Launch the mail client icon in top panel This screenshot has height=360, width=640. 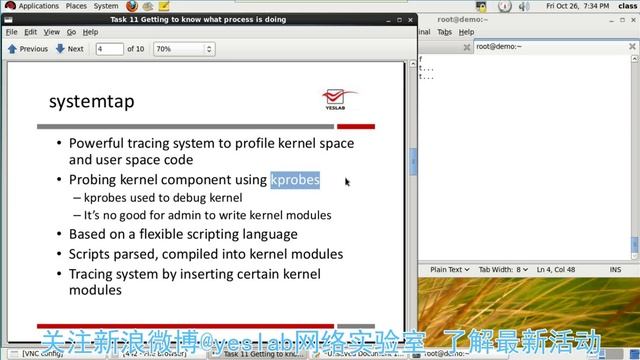tap(148, 6)
